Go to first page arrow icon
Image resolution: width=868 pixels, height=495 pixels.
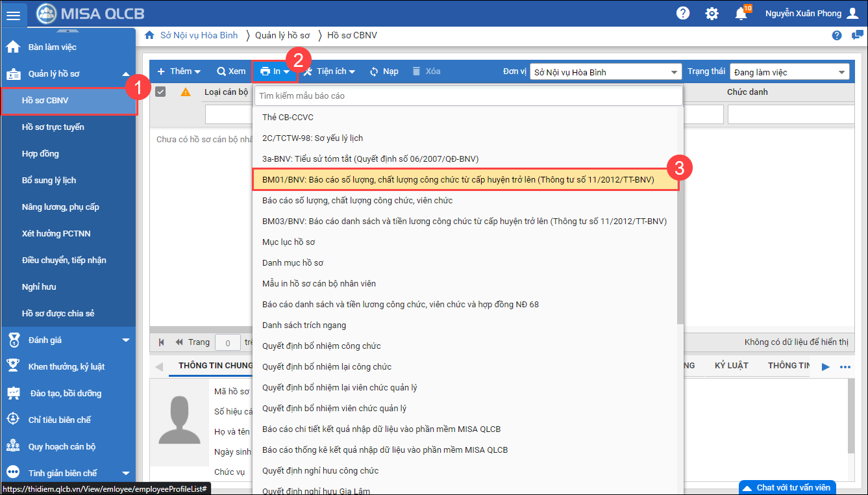161,342
